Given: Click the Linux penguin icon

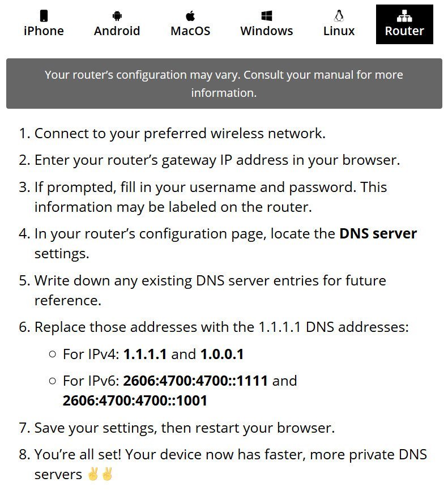Looking at the screenshot, I should coord(339,15).
